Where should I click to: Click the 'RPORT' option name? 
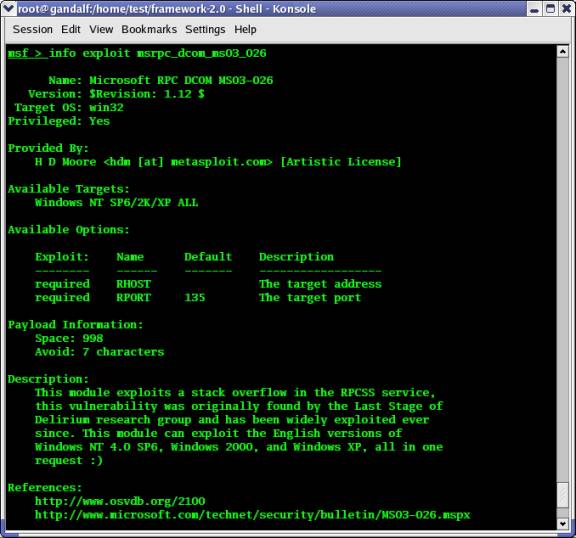coord(134,298)
